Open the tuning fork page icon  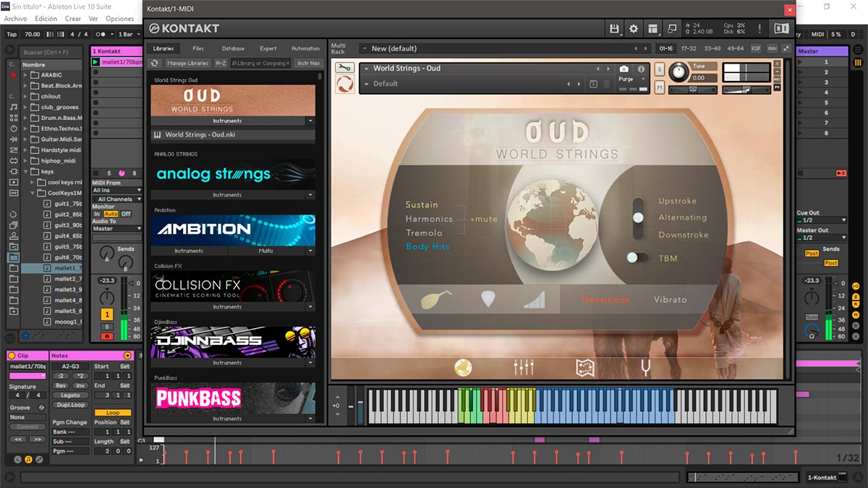(647, 368)
